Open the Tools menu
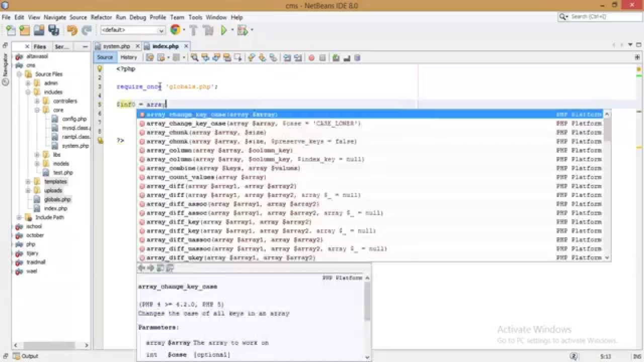This screenshot has height=362, width=644. coord(195,17)
